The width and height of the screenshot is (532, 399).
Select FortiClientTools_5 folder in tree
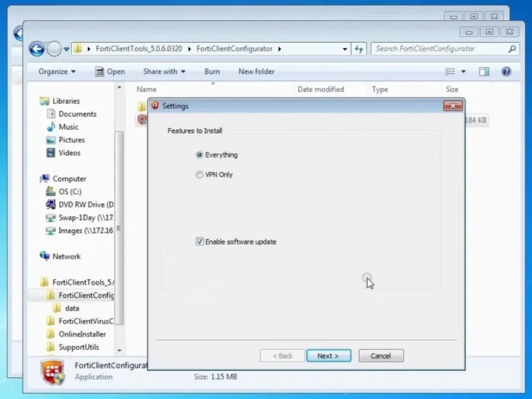pos(83,282)
